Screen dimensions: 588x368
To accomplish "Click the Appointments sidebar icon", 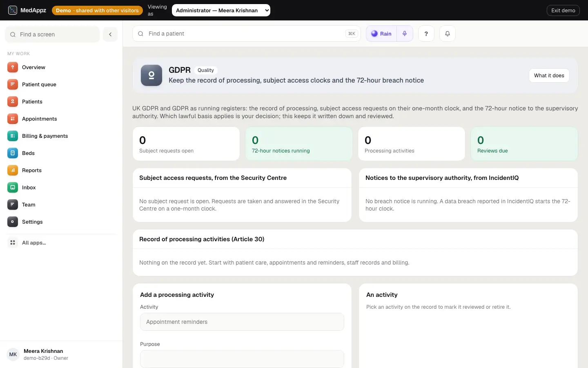I will 13,119.
